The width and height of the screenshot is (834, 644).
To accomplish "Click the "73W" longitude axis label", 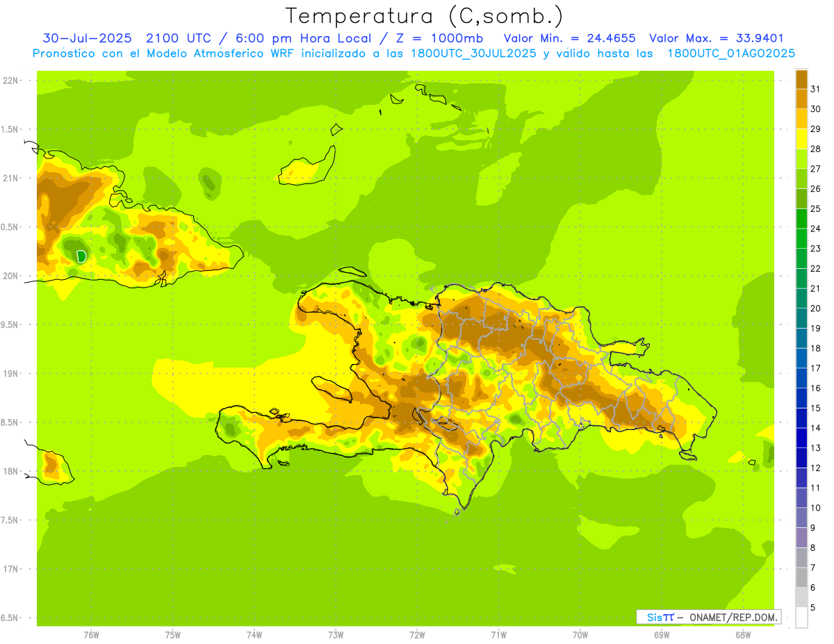I will (x=335, y=635).
